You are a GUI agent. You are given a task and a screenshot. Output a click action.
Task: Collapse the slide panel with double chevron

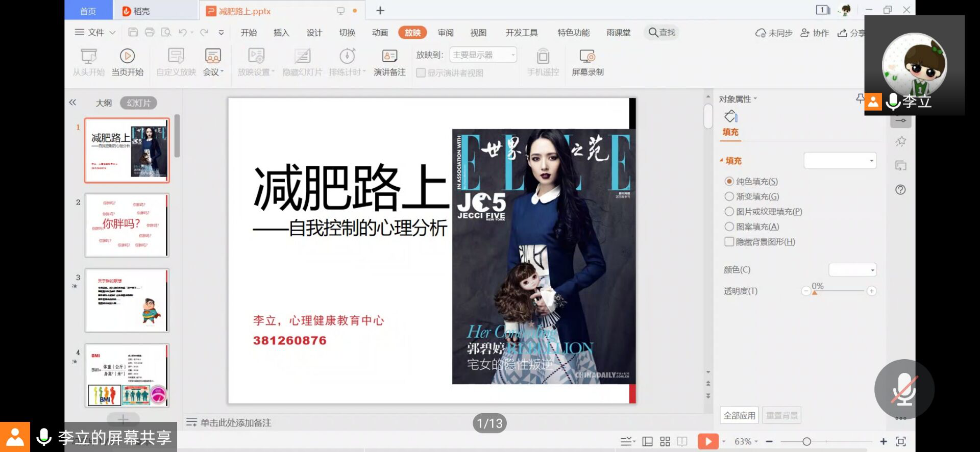coord(72,102)
